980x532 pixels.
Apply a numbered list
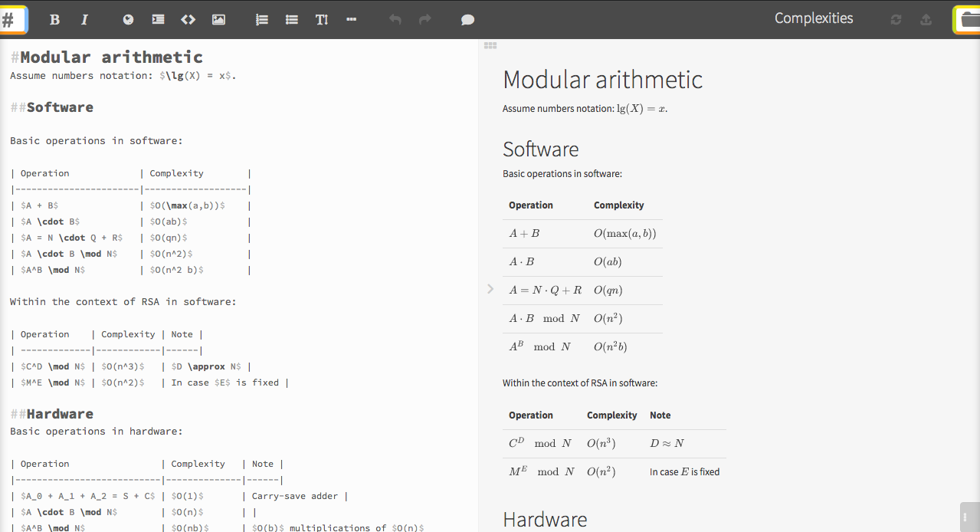point(261,19)
